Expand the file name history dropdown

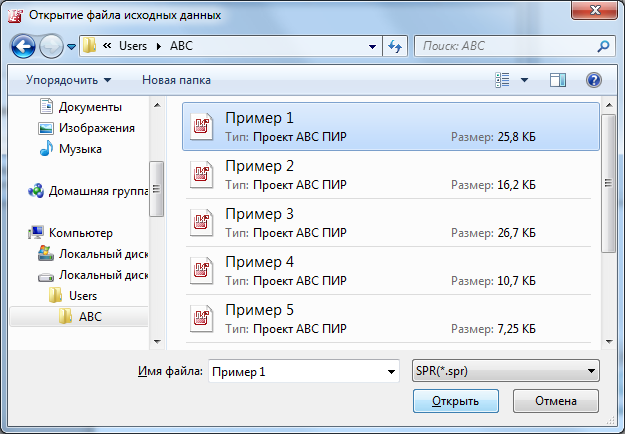[391, 371]
